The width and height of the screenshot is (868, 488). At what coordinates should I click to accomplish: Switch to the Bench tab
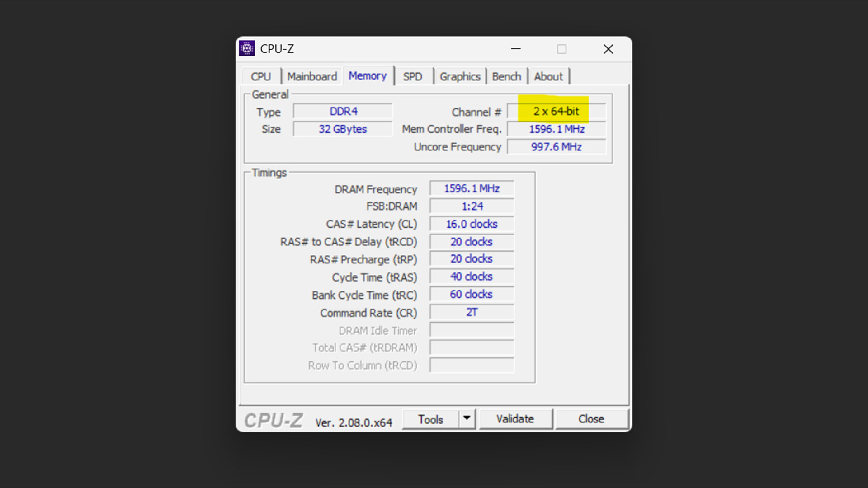pos(506,76)
